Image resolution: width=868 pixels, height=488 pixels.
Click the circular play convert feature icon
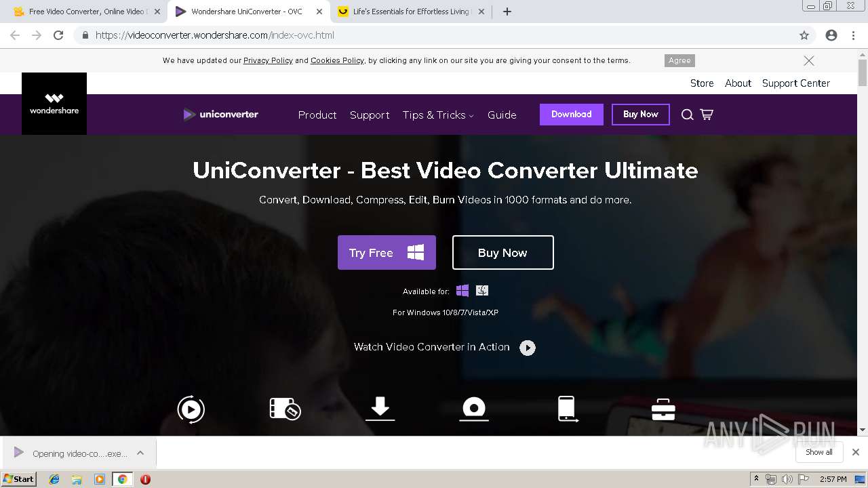tap(191, 409)
